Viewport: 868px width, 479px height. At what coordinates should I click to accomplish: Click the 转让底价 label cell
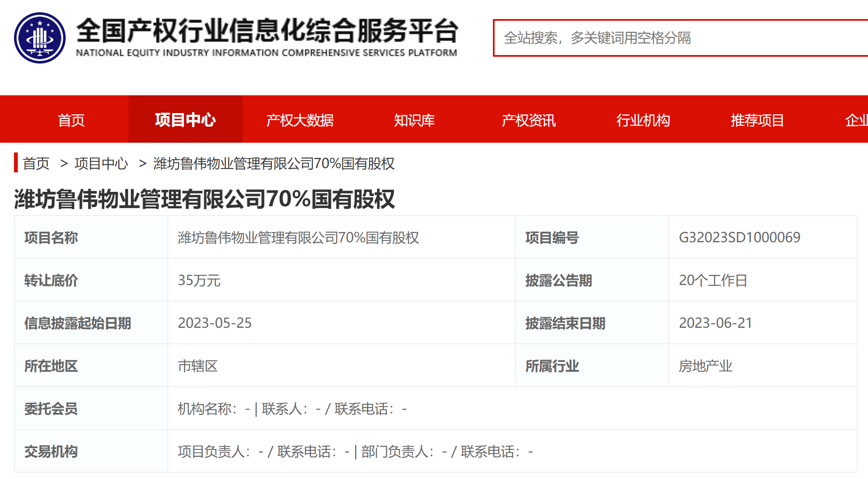coord(91,280)
